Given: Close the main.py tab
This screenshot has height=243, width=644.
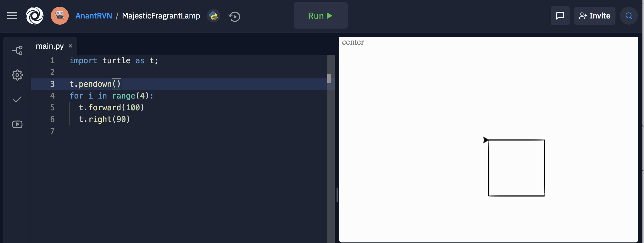Looking at the screenshot, I should click(x=70, y=46).
